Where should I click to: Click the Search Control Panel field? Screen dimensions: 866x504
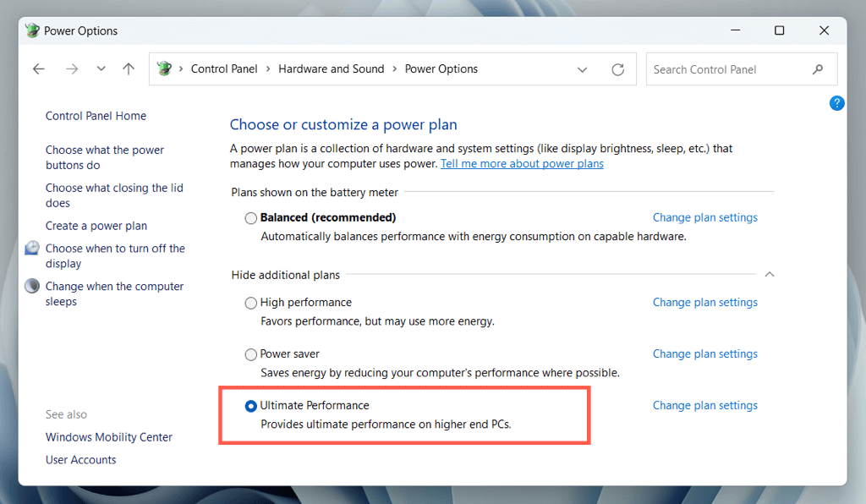[727, 69]
